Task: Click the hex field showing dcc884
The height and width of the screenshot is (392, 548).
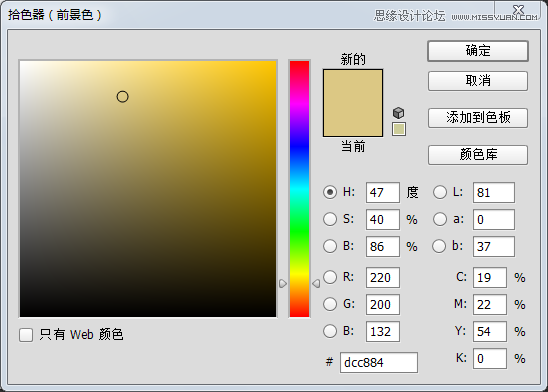Action: (379, 363)
